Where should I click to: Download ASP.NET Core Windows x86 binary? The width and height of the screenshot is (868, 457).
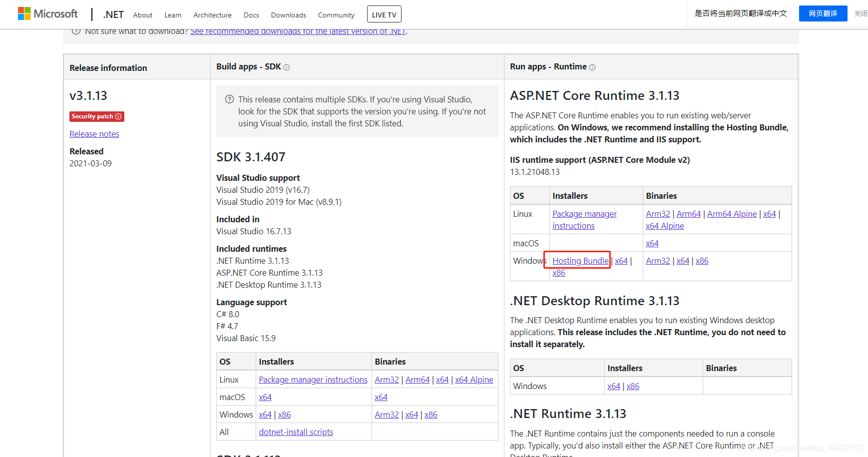tap(702, 261)
